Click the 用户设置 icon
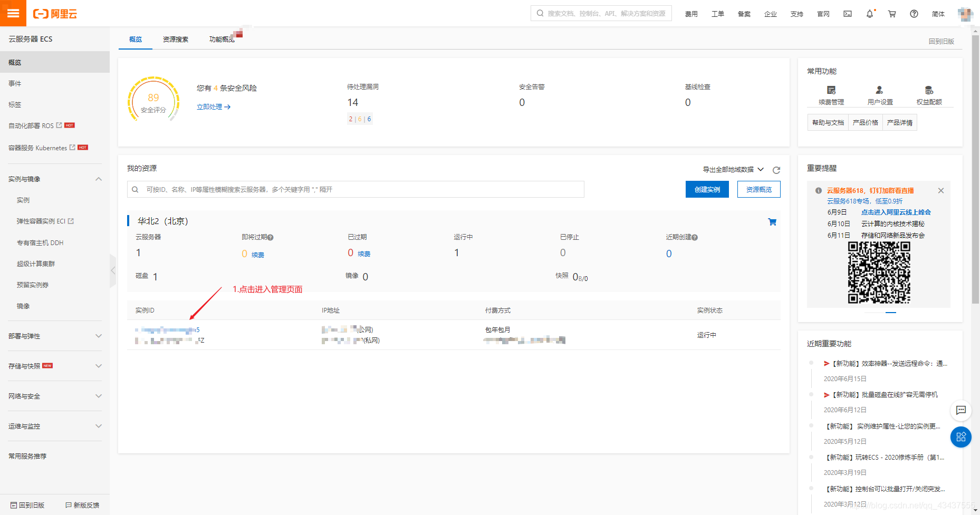 pyautogui.click(x=879, y=90)
